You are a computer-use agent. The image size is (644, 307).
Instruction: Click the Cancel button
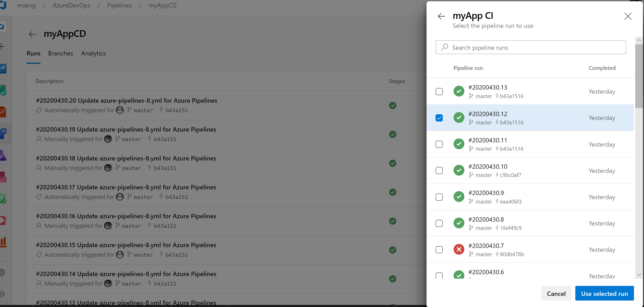click(x=556, y=293)
